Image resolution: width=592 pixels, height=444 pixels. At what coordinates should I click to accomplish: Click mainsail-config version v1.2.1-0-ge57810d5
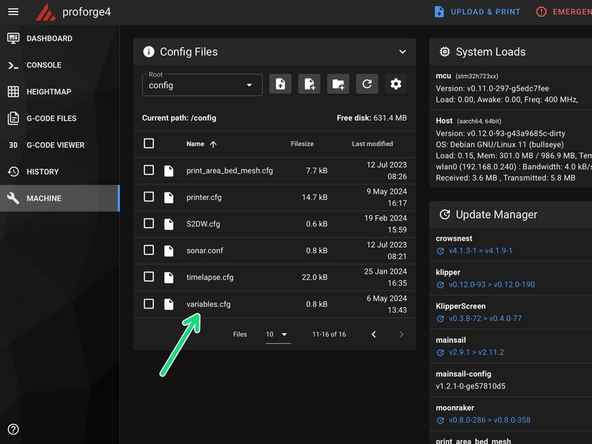[x=470, y=386]
